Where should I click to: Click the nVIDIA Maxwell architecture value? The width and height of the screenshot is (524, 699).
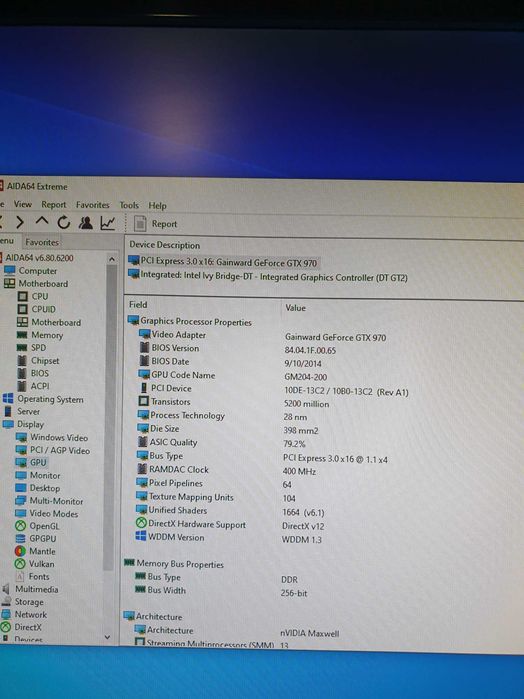[309, 633]
